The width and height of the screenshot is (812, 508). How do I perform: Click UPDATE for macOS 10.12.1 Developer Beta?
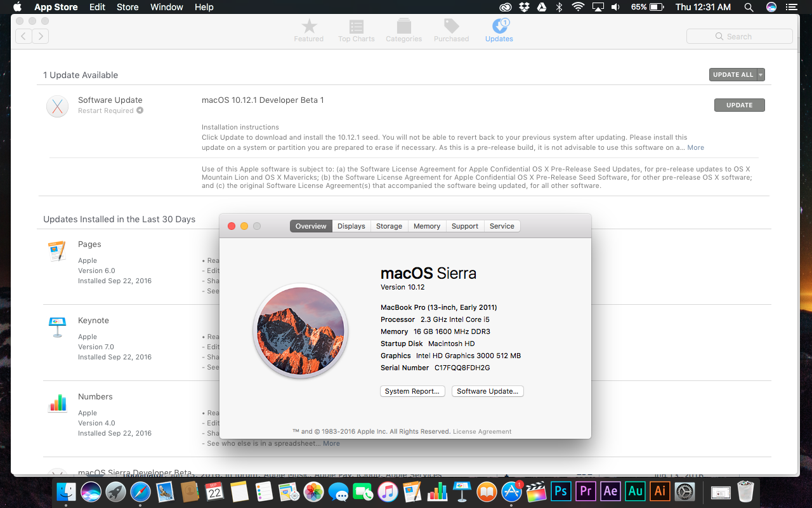[x=740, y=105]
